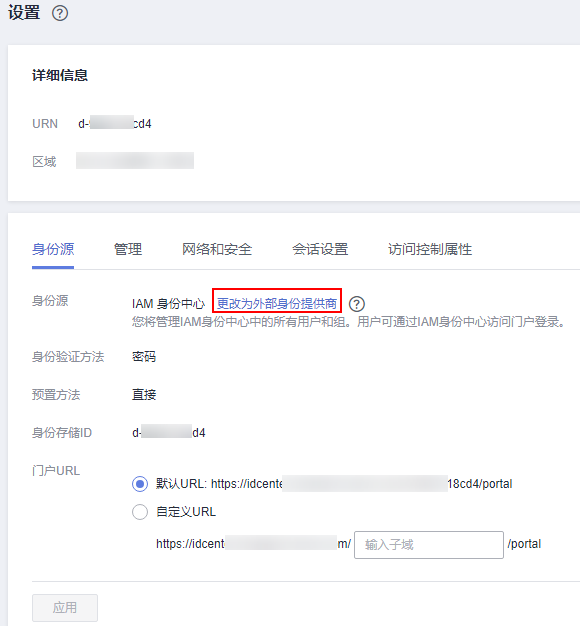Image resolution: width=580 pixels, height=626 pixels.
Task: Click the URN label
Action: click(45, 124)
